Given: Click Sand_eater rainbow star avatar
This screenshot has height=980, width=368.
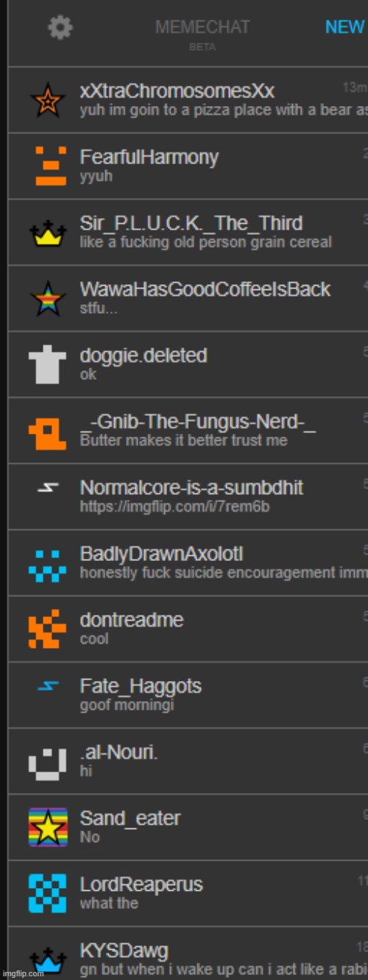Looking at the screenshot, I should [47, 828].
